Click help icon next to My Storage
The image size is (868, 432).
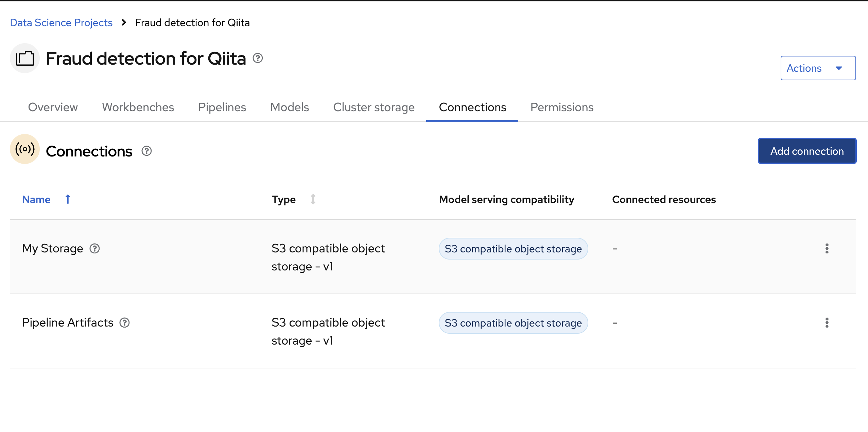tap(94, 249)
